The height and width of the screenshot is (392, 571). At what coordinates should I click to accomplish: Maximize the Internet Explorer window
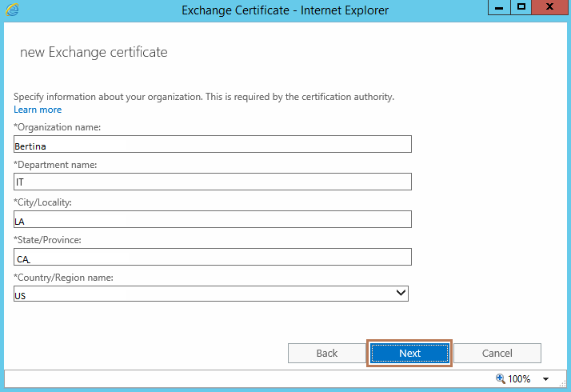pyautogui.click(x=521, y=8)
